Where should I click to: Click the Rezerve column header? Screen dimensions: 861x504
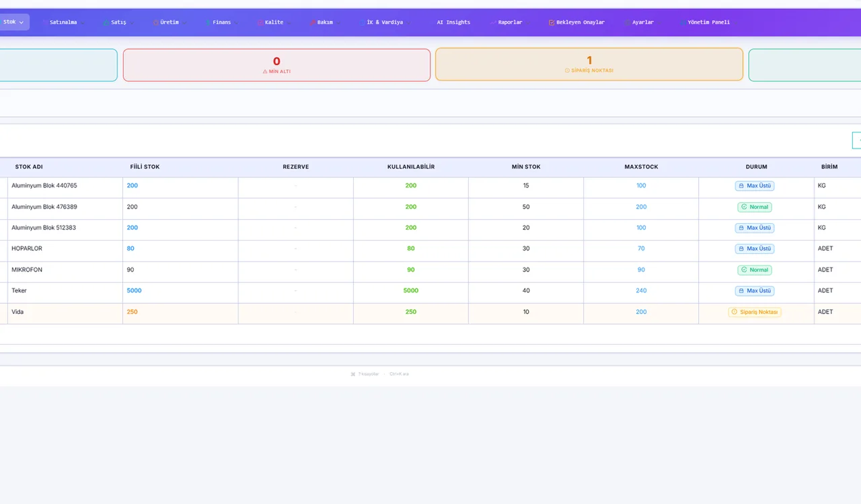296,167
